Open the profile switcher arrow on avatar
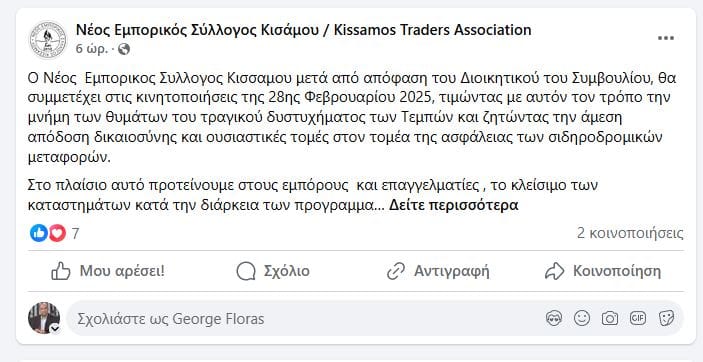Screen dimensions: 703x362 55,329
